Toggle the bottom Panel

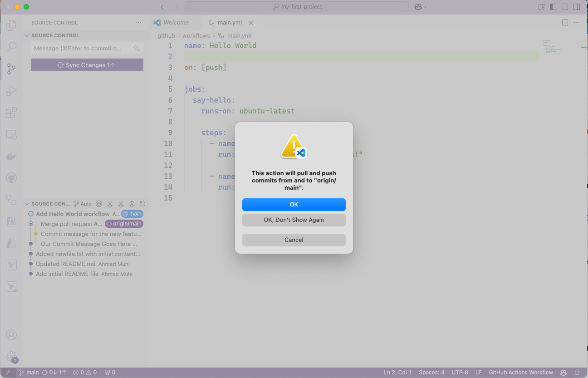tap(565, 7)
